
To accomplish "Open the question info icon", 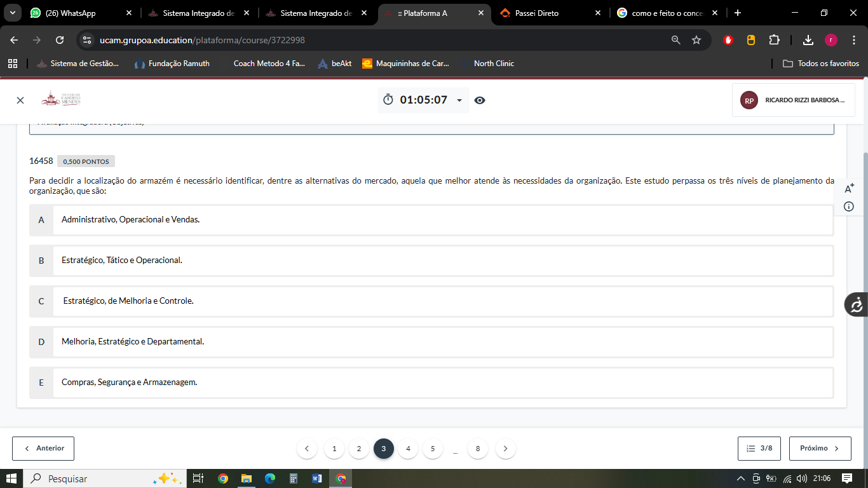I will point(849,207).
